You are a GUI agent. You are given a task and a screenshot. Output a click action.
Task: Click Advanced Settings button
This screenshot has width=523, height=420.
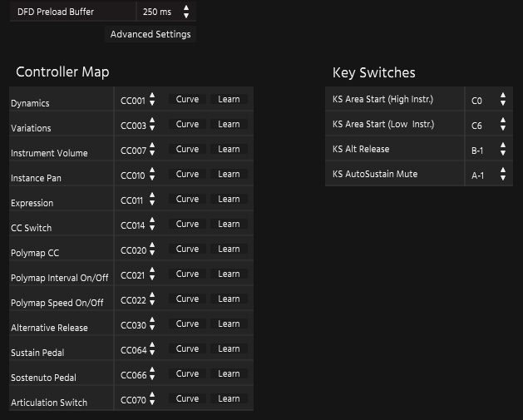(150, 34)
